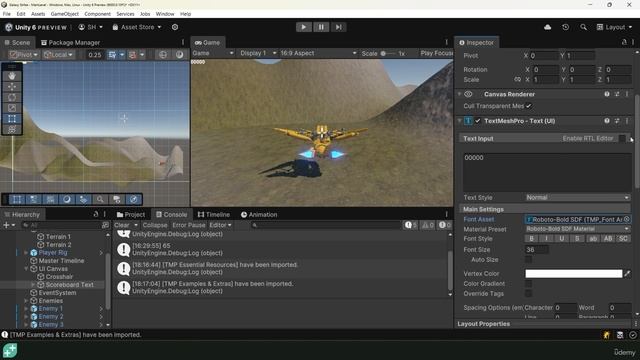
Task: Collapse the UI Canvas hierarchy item
Action: 26,269
